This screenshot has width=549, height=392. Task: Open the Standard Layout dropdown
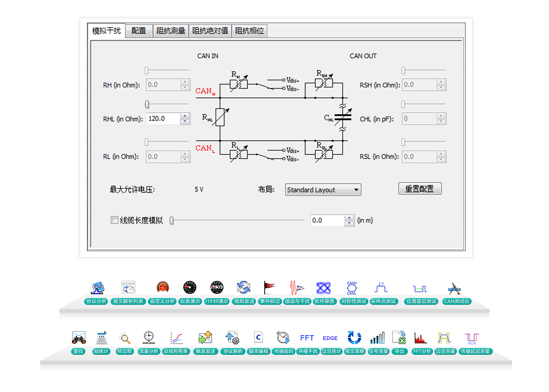pyautogui.click(x=323, y=190)
